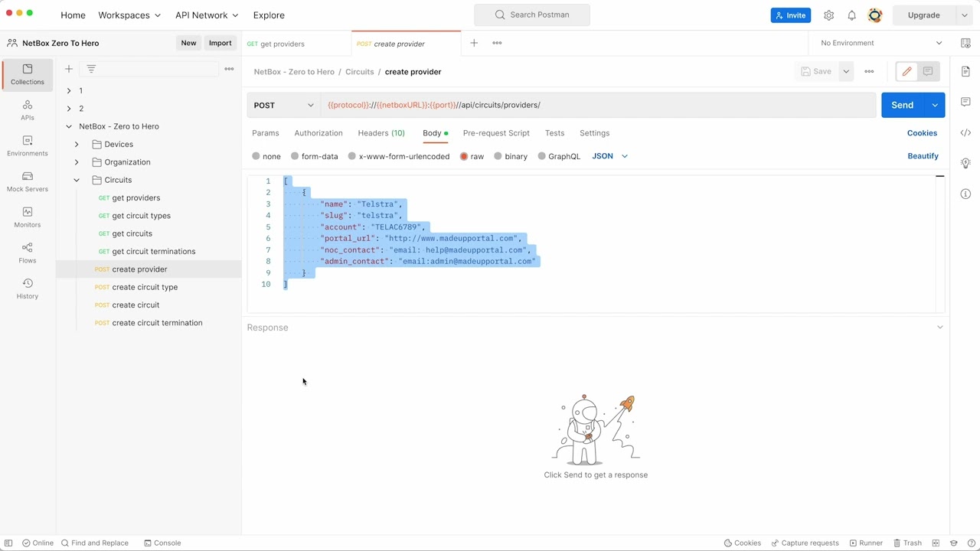Open collections sidebar more options ellipsis

coord(229,69)
